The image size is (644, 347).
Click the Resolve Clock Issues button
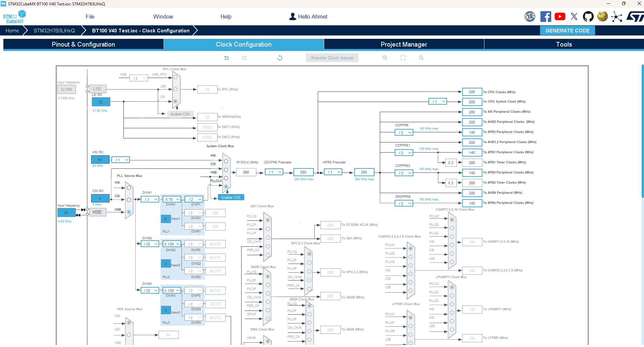tap(332, 58)
